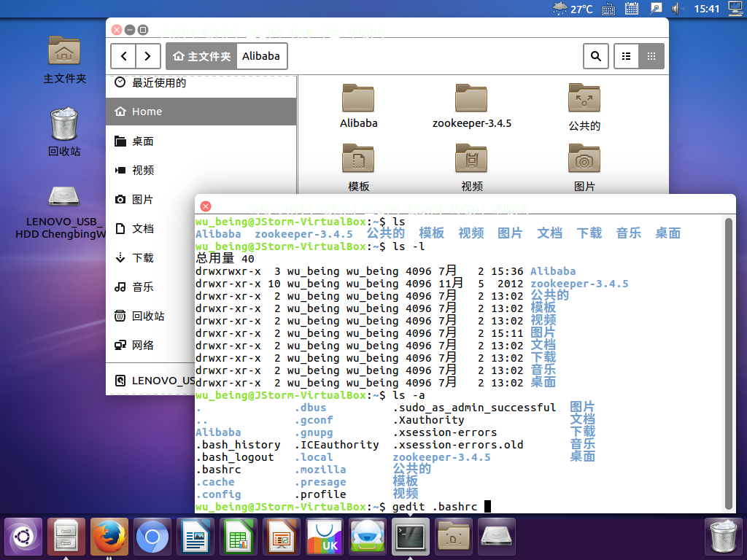Open the volume control in top panel

tap(676, 9)
